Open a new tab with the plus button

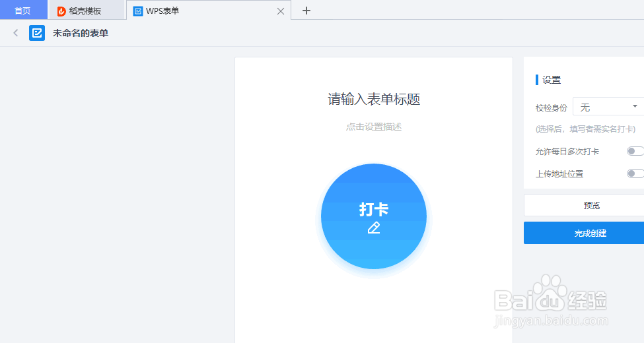pos(306,11)
